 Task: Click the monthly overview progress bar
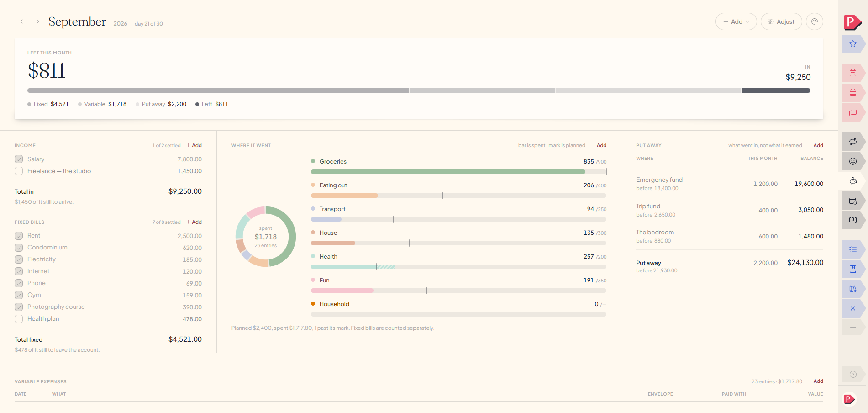tap(419, 90)
